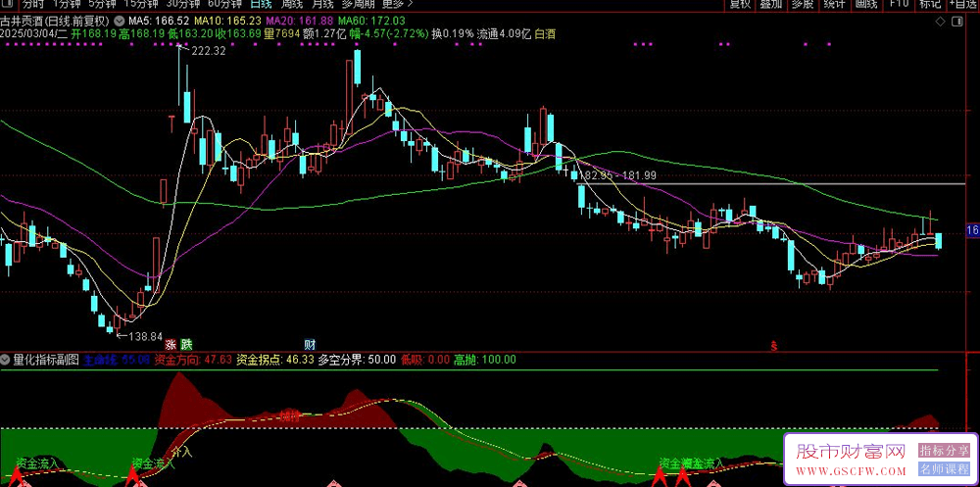Open the 统计 statistics tool
The height and width of the screenshot is (487, 980).
tap(834, 4)
